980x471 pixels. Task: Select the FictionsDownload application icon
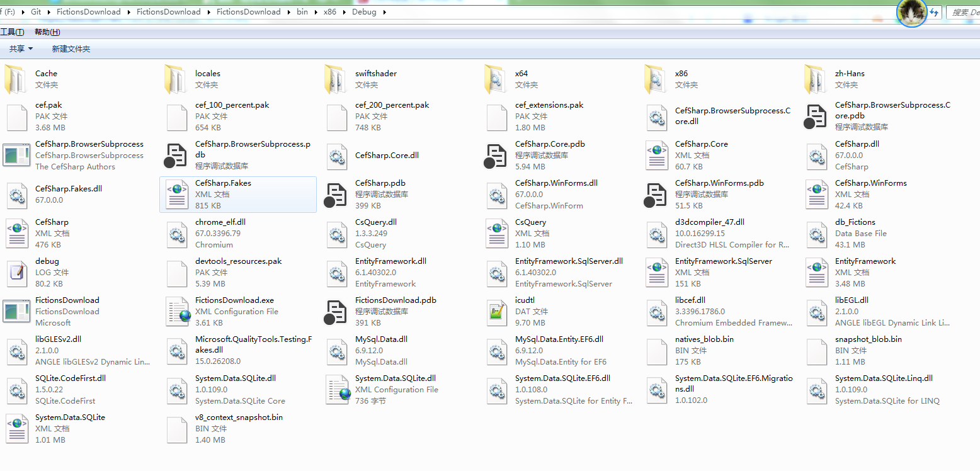coord(16,311)
